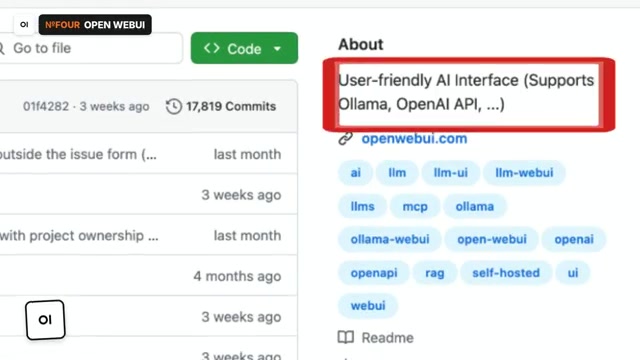Select the 'ollama-webui' topic tag
Screen dimensions: 640x360
[x=390, y=239]
